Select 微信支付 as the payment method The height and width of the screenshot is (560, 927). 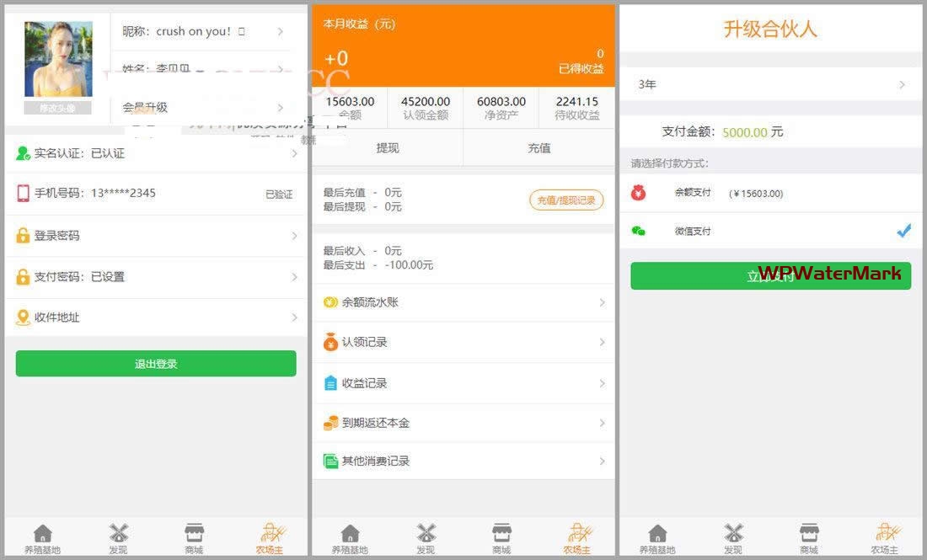click(692, 231)
